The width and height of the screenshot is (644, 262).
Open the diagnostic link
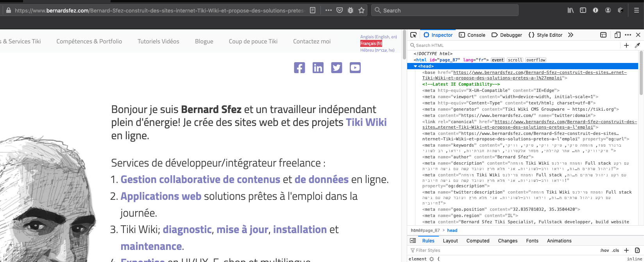pos(187,230)
